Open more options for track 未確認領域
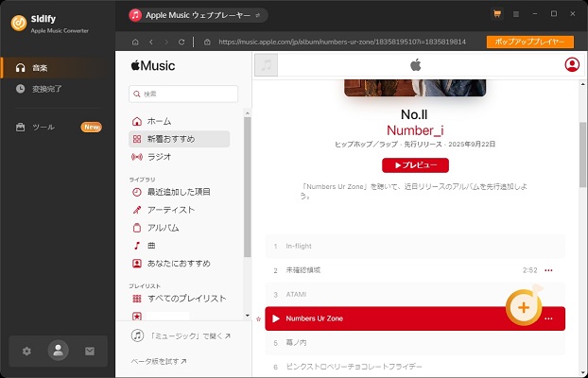This screenshot has height=378, width=588. [x=548, y=270]
